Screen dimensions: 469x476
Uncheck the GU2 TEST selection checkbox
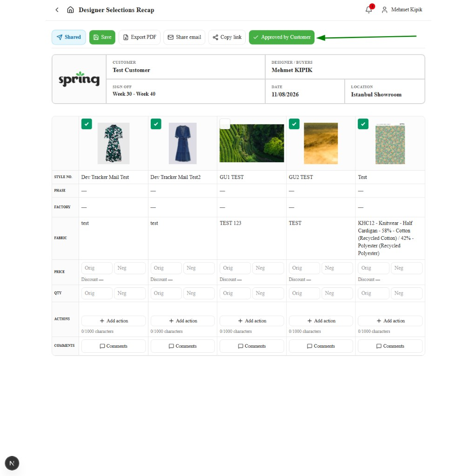[294, 124]
